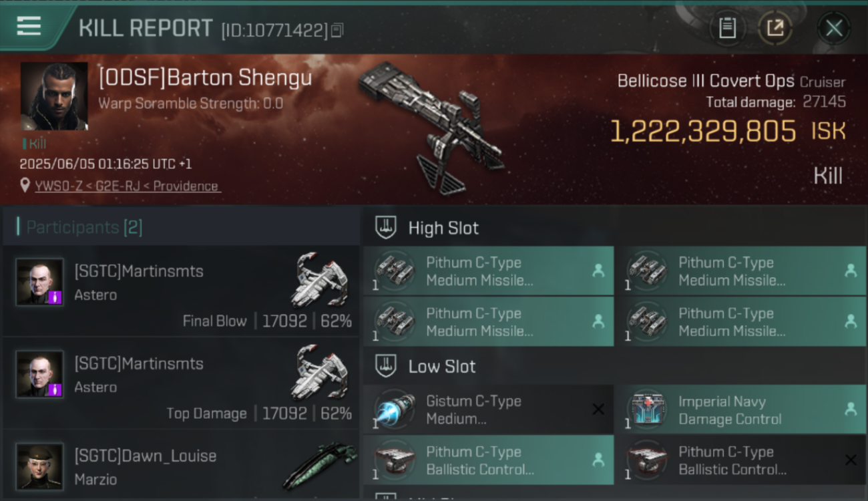Open the hamburger menu

click(x=29, y=27)
